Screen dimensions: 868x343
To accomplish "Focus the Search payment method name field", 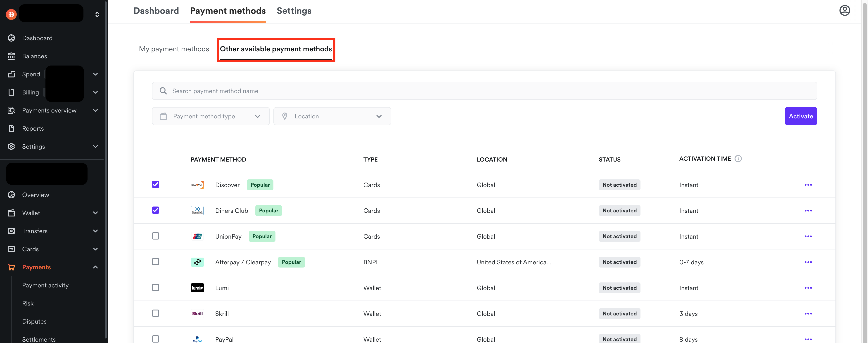I will [x=484, y=91].
